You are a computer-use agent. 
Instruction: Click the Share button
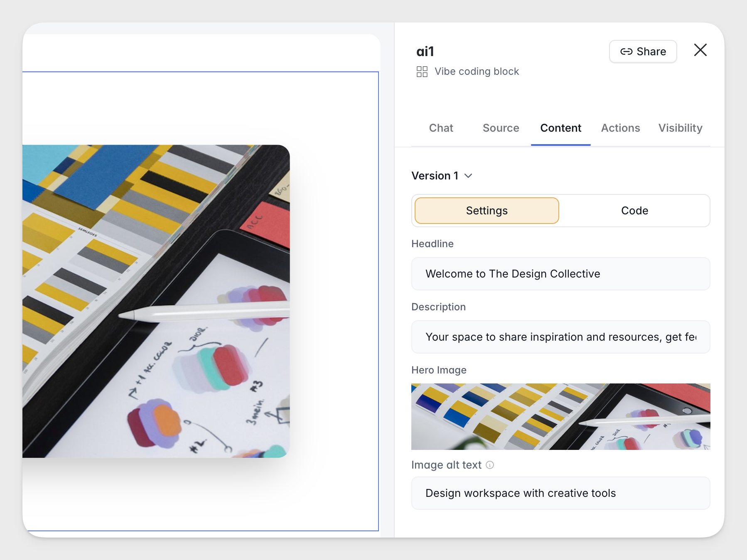(643, 52)
